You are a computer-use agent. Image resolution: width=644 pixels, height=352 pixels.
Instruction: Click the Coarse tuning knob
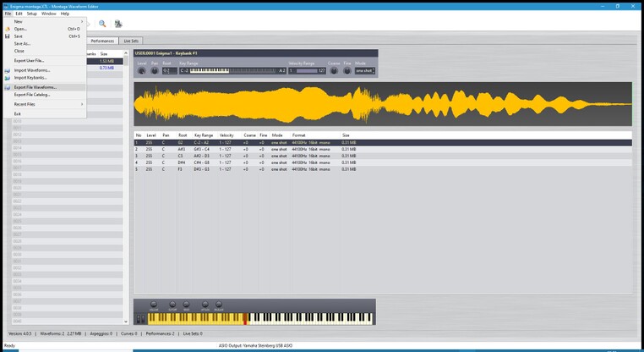(x=334, y=71)
